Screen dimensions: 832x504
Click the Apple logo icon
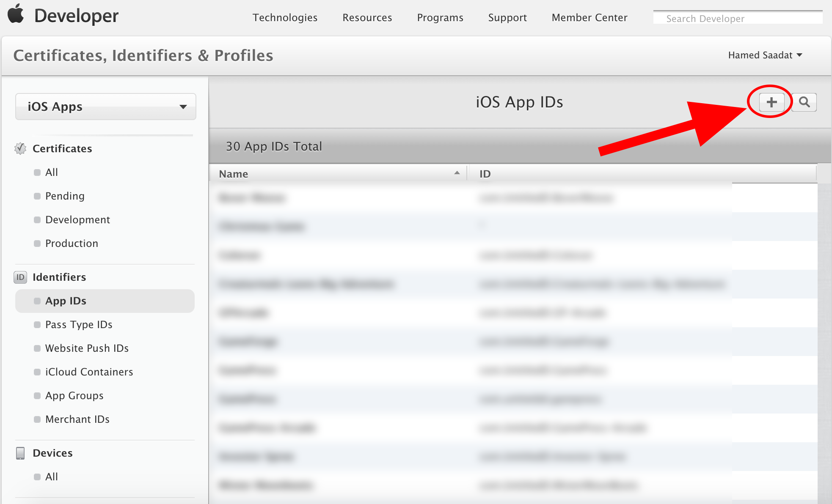tap(16, 14)
